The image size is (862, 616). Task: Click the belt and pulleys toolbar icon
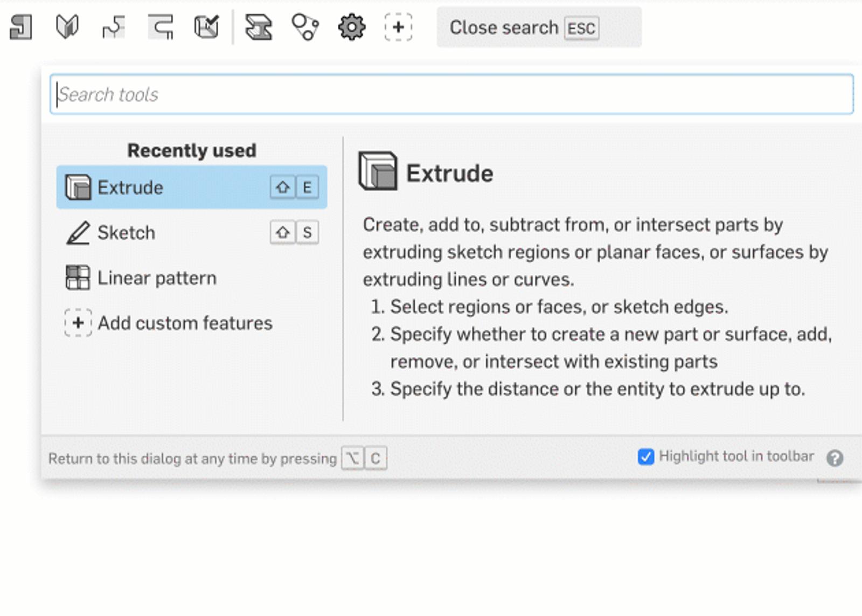tap(305, 27)
